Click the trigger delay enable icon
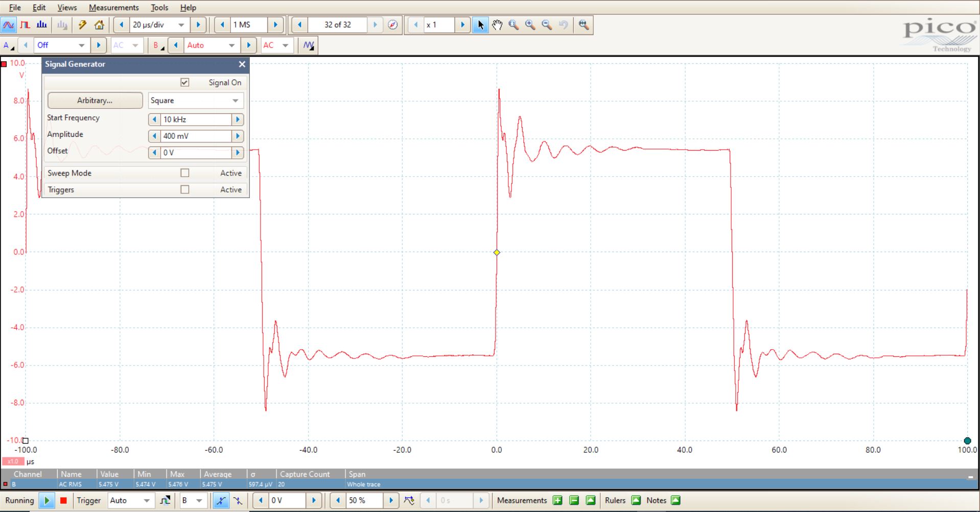The image size is (980, 512). tap(409, 500)
